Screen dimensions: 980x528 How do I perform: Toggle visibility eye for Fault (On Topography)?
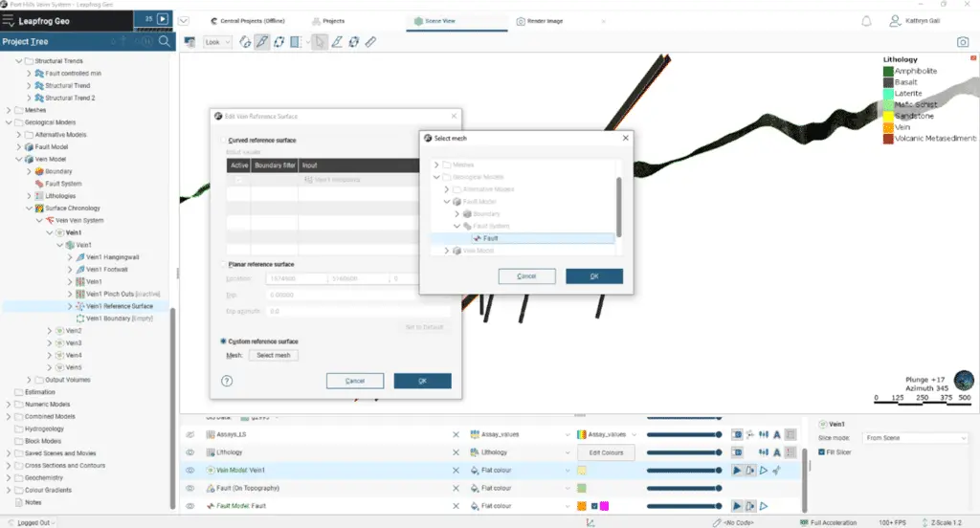190,488
